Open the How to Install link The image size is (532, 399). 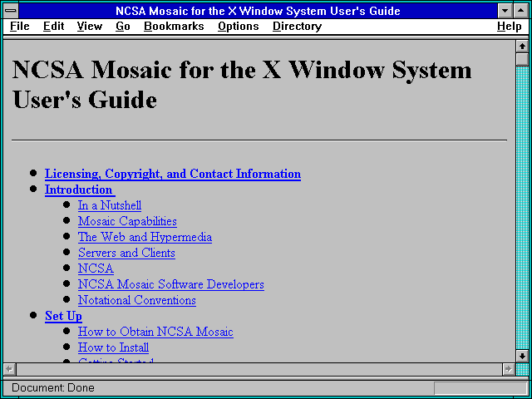click(113, 347)
